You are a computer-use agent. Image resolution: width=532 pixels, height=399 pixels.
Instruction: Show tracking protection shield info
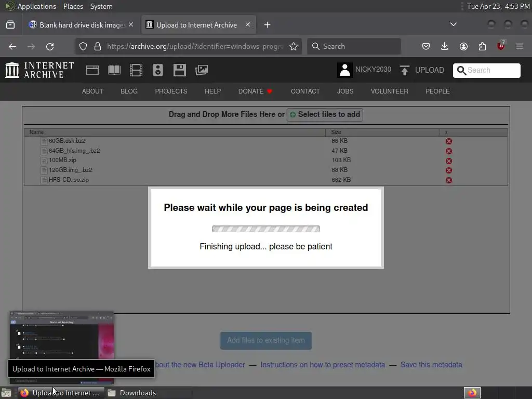(x=83, y=46)
